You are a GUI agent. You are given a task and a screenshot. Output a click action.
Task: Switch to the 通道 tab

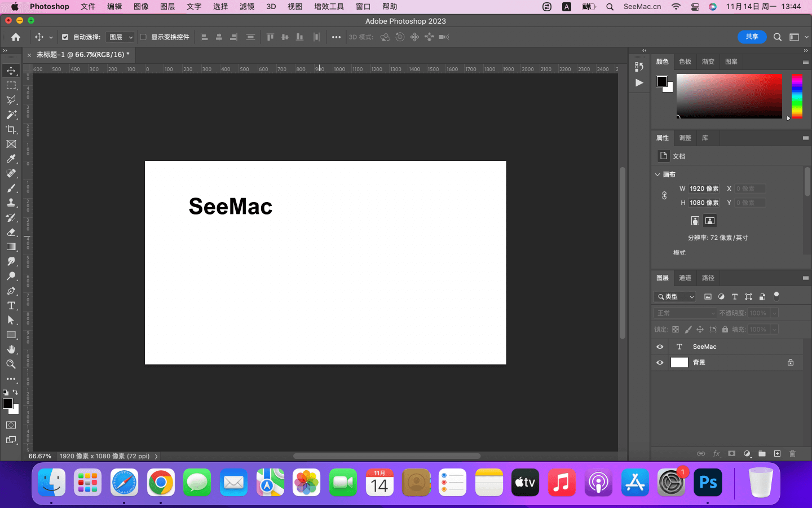pyautogui.click(x=685, y=278)
